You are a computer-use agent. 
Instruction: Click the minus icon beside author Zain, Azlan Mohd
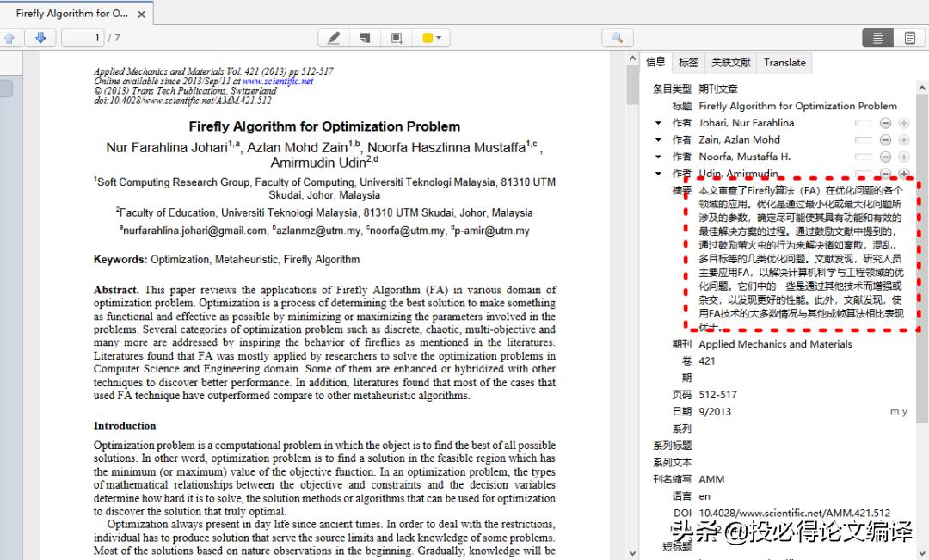(x=886, y=139)
